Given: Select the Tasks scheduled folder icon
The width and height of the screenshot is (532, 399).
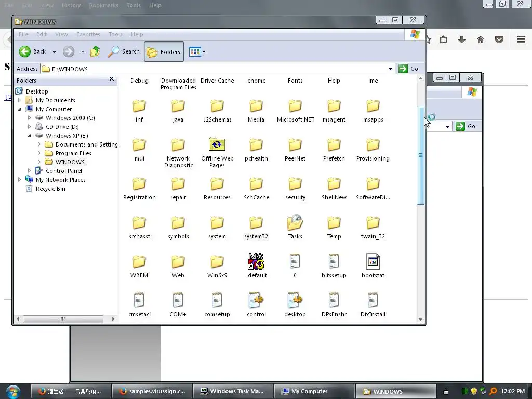Looking at the screenshot, I should [295, 222].
